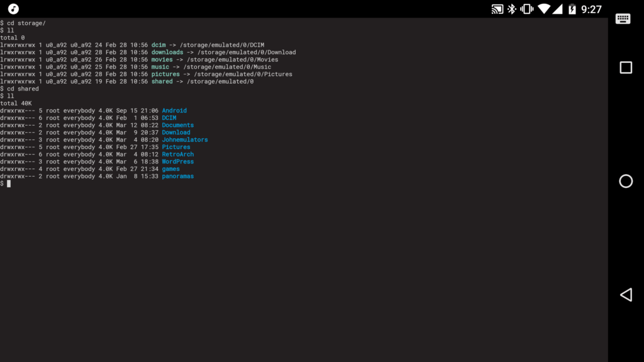Click the movies symlink name
Screen dimensions: 644x362
click(162, 60)
